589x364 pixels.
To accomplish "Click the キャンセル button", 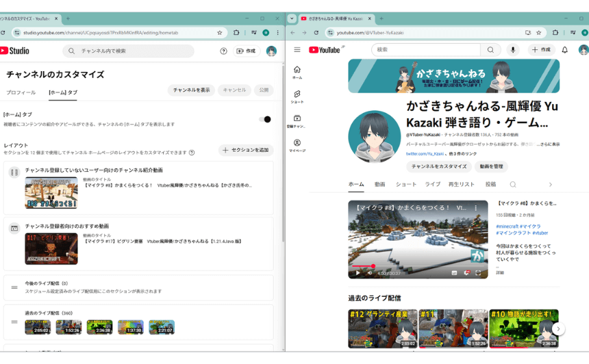I will [234, 90].
